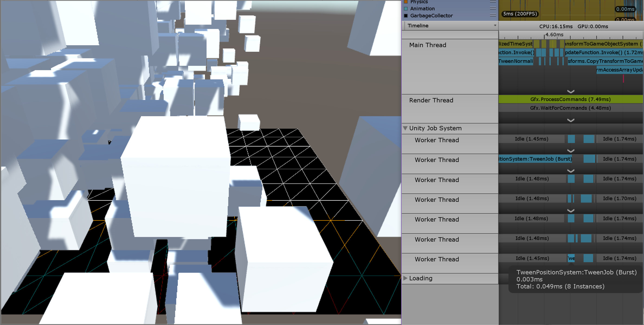This screenshot has height=325, width=644.
Task: Select the Gfx.ProcessCommands (7.49ms) sample
Action: tap(570, 99)
